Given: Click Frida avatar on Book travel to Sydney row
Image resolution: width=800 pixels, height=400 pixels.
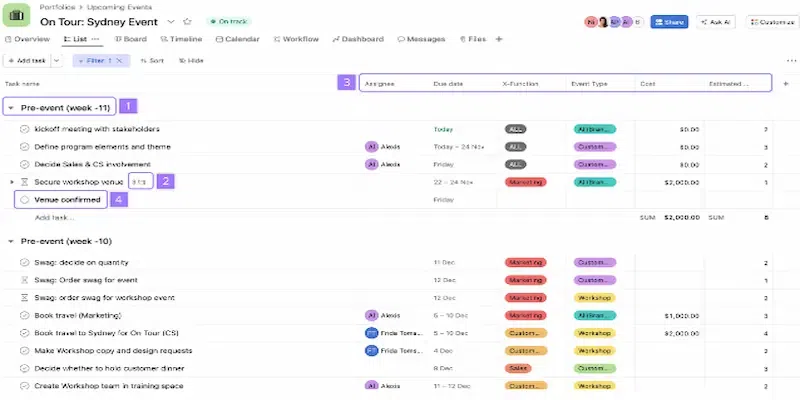Looking at the screenshot, I should tap(371, 333).
